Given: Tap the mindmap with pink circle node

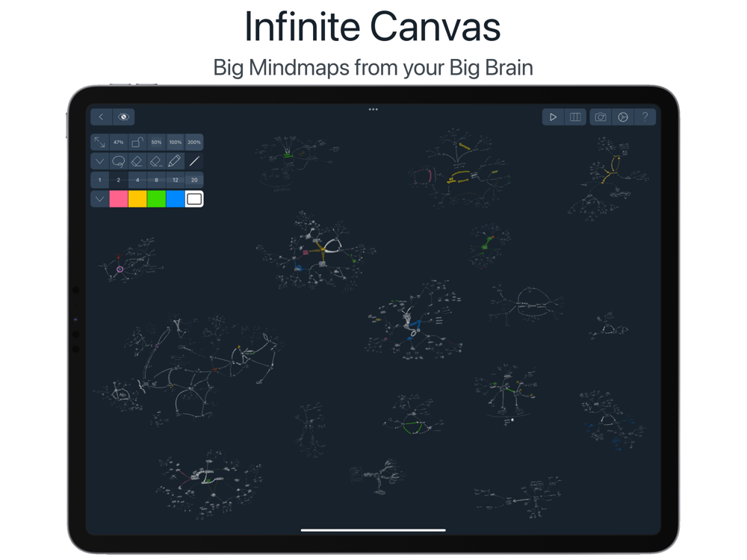Looking at the screenshot, I should pyautogui.click(x=129, y=260).
